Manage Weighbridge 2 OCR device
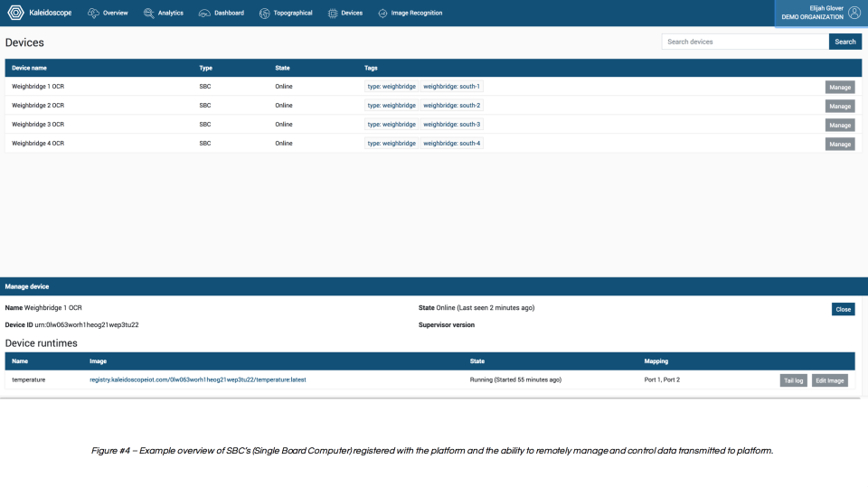 840,107
